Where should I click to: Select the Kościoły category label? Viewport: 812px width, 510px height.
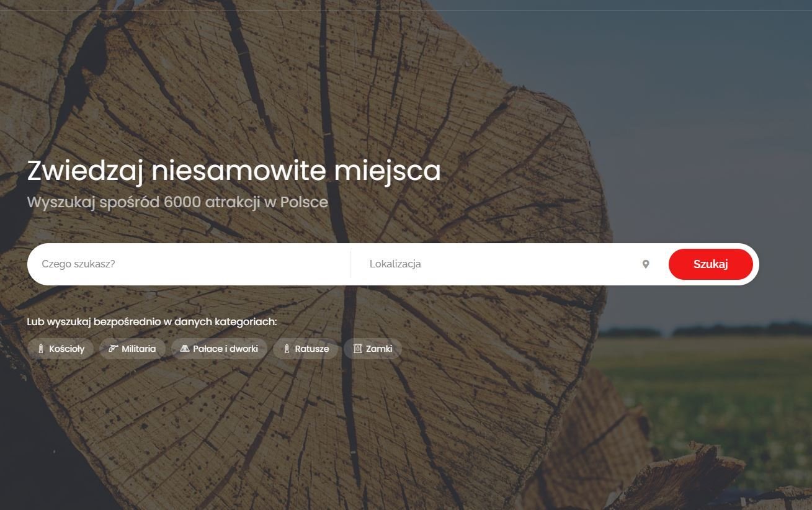(x=66, y=349)
